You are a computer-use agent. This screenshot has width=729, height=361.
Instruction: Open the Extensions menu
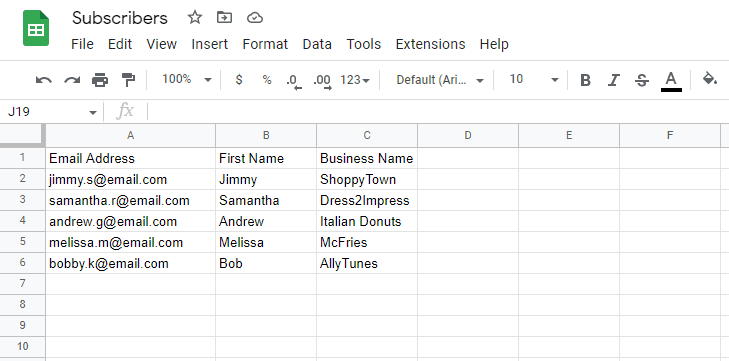431,44
